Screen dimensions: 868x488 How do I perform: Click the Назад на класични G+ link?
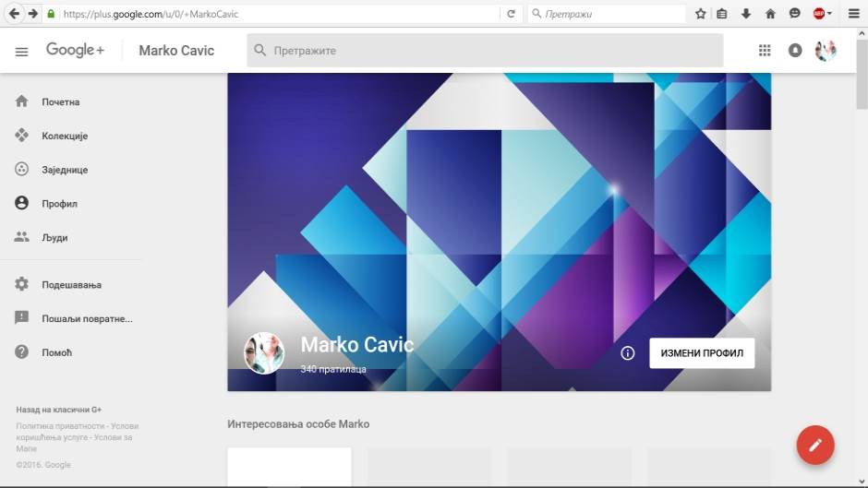(x=58, y=410)
